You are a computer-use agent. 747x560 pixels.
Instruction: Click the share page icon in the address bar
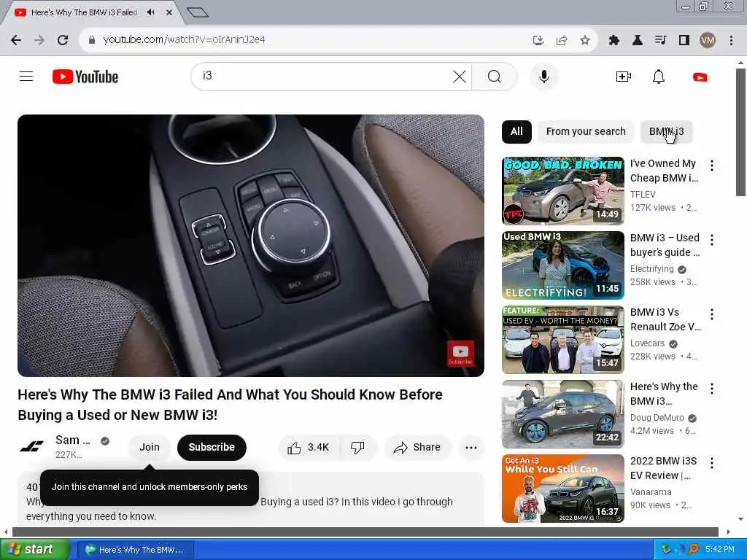pyautogui.click(x=562, y=41)
